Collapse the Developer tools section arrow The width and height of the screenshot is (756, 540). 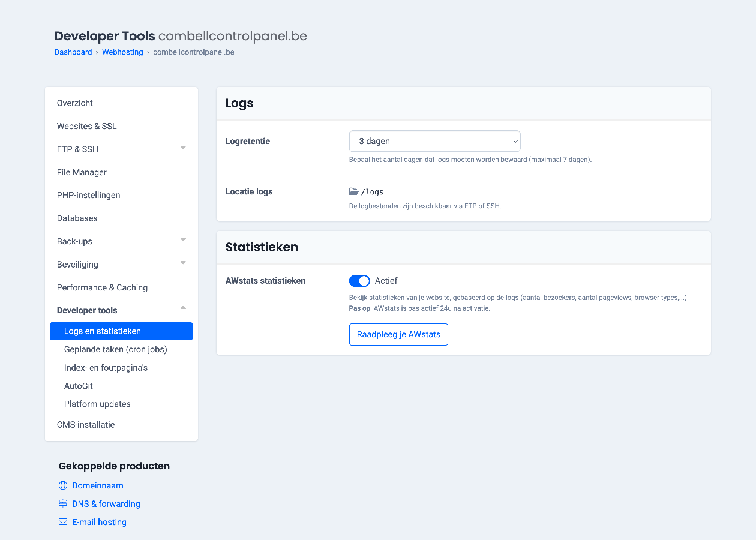click(183, 308)
